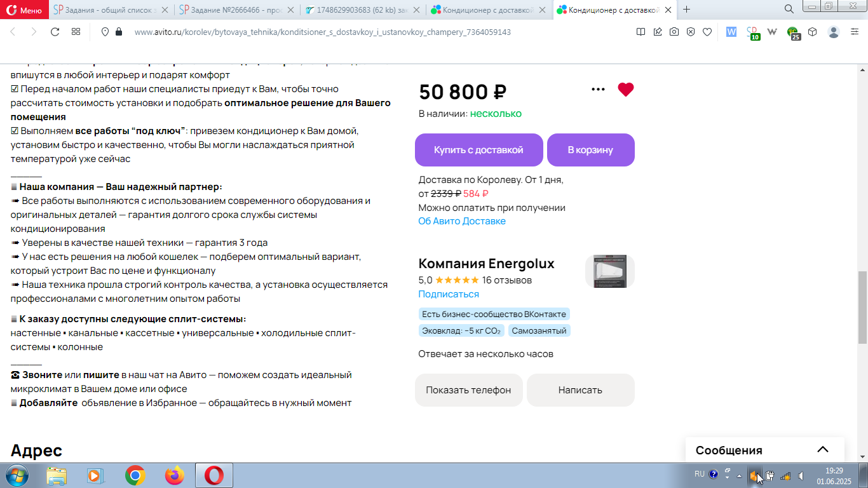Click 'Отвечает за несколько часов' text

485,354
